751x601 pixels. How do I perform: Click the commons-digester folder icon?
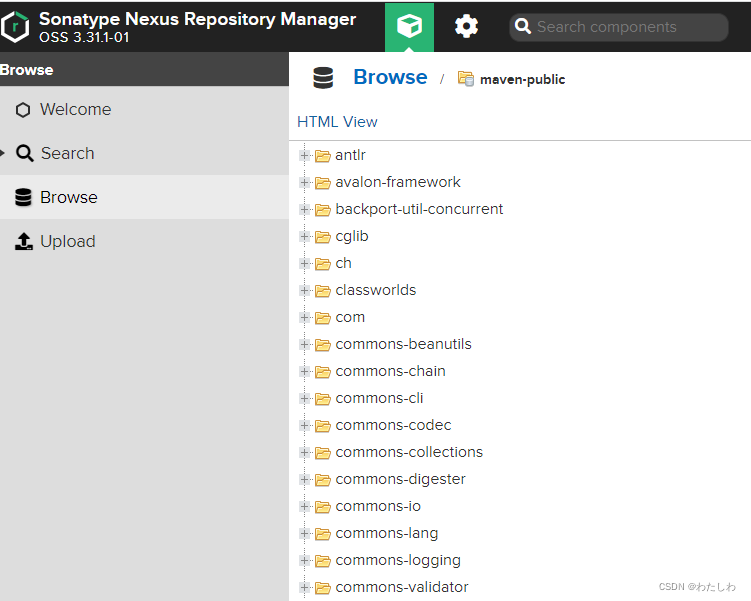tap(323, 480)
